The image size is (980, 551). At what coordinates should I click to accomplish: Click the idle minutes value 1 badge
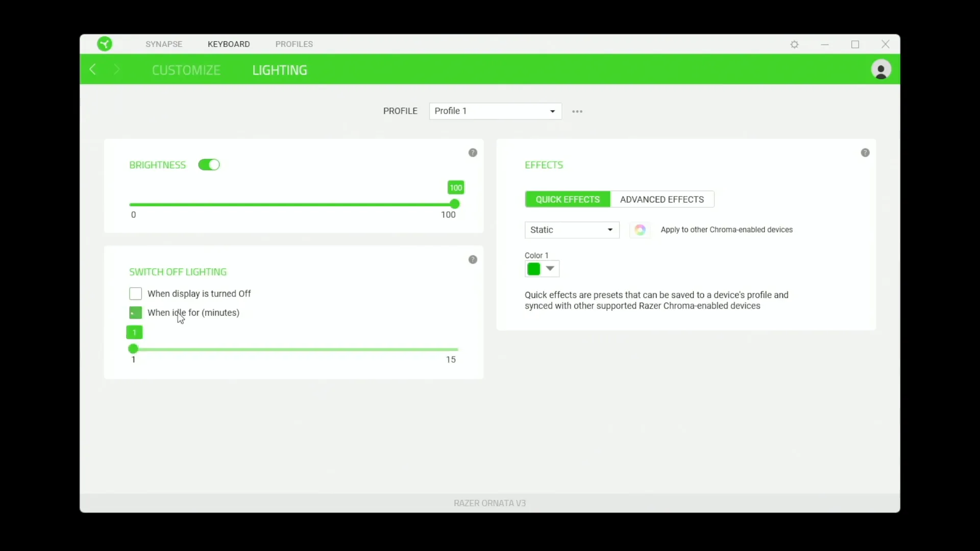[134, 333]
